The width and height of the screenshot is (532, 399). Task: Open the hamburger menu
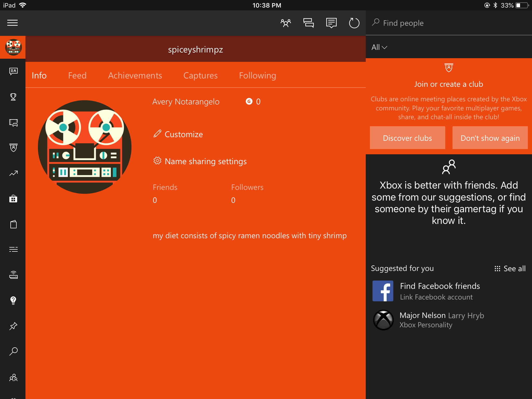pos(12,23)
